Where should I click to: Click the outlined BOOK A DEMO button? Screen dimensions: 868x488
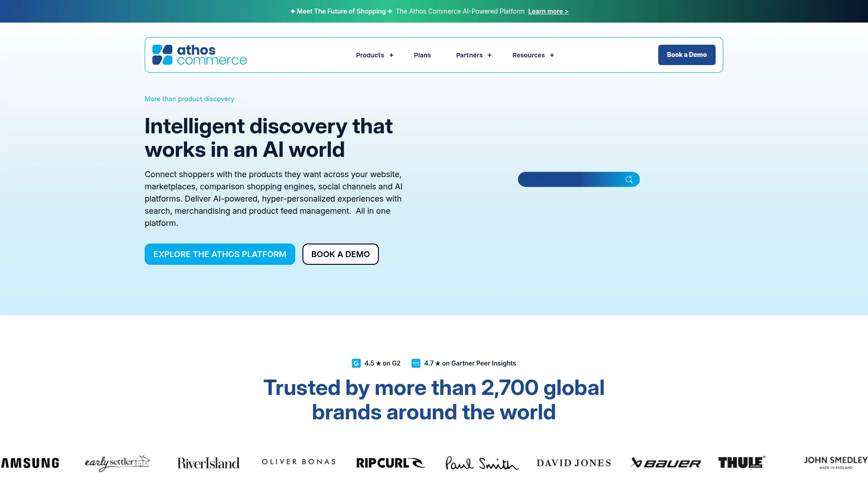coord(340,254)
